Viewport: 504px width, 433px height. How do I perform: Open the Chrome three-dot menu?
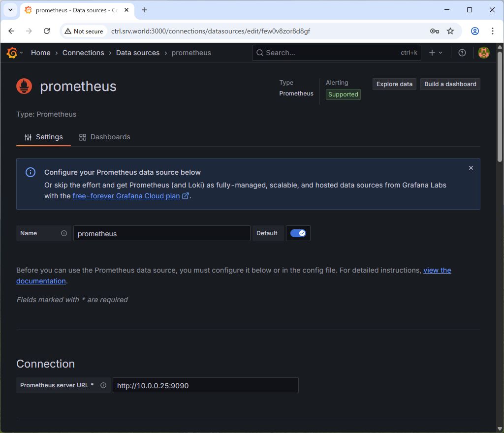click(x=493, y=31)
